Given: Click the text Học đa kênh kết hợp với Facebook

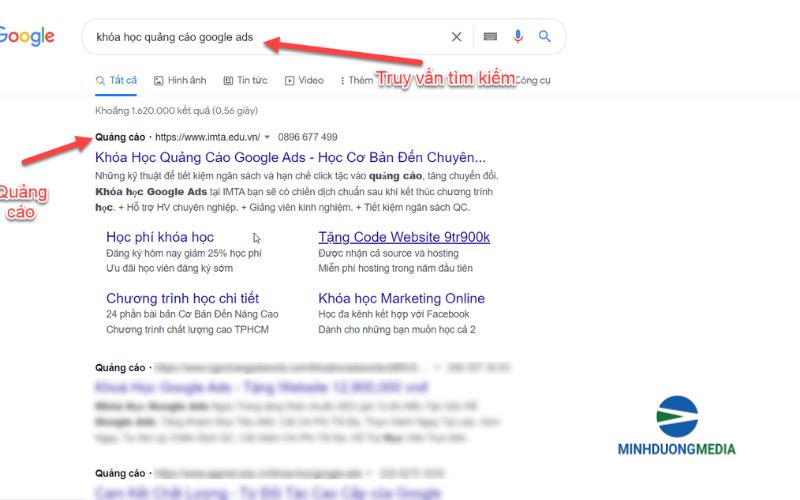Looking at the screenshot, I should (394, 314).
